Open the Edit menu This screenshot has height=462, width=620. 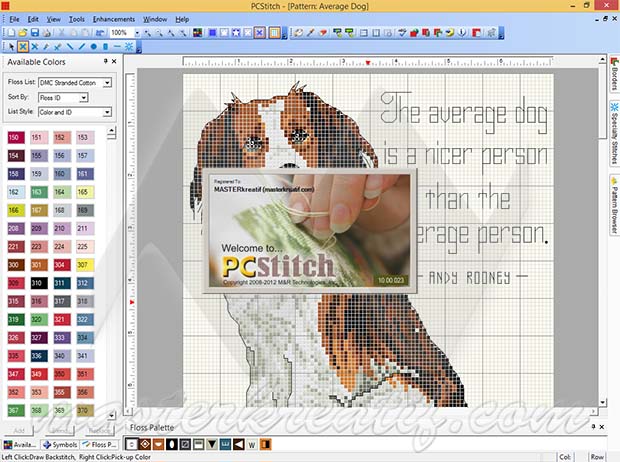coord(33,19)
